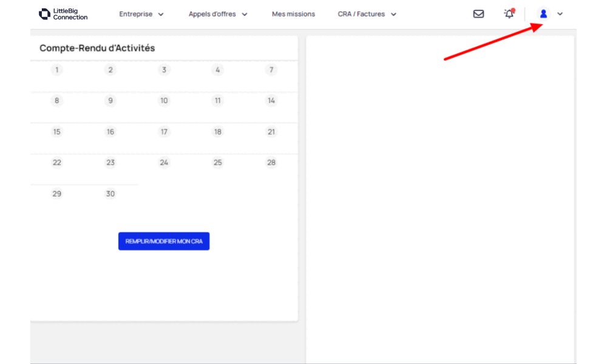607x364 pixels.
Task: Click the blue user profile avatar
Action: click(x=543, y=14)
